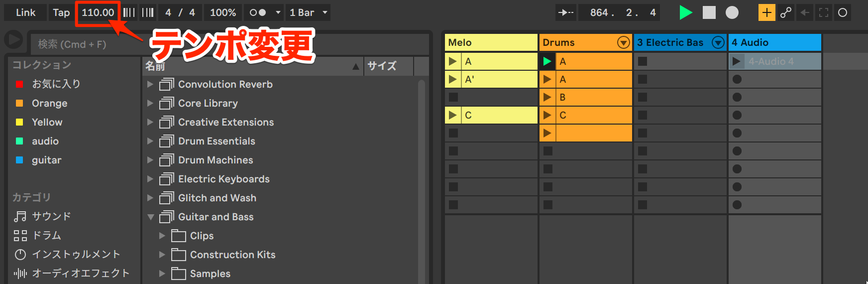The image size is (868, 284).
Task: Expand the Creative Extensions pack
Action: coord(150,122)
